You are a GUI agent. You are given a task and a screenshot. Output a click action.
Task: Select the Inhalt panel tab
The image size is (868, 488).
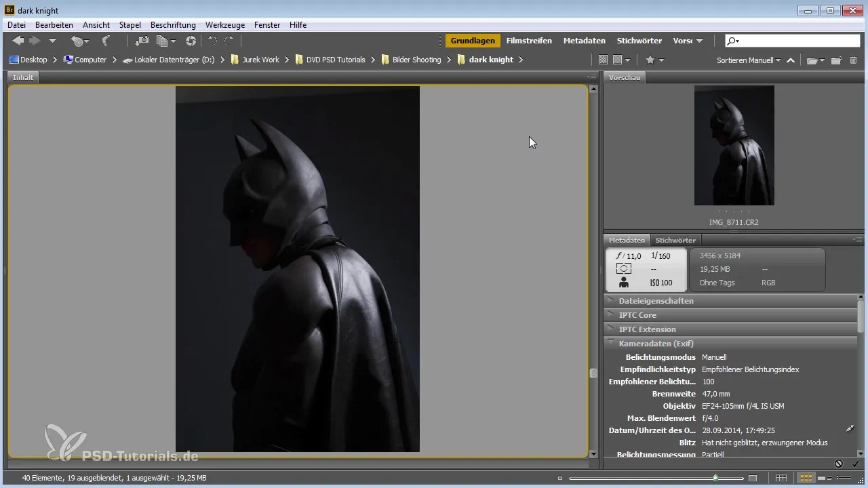click(x=23, y=77)
